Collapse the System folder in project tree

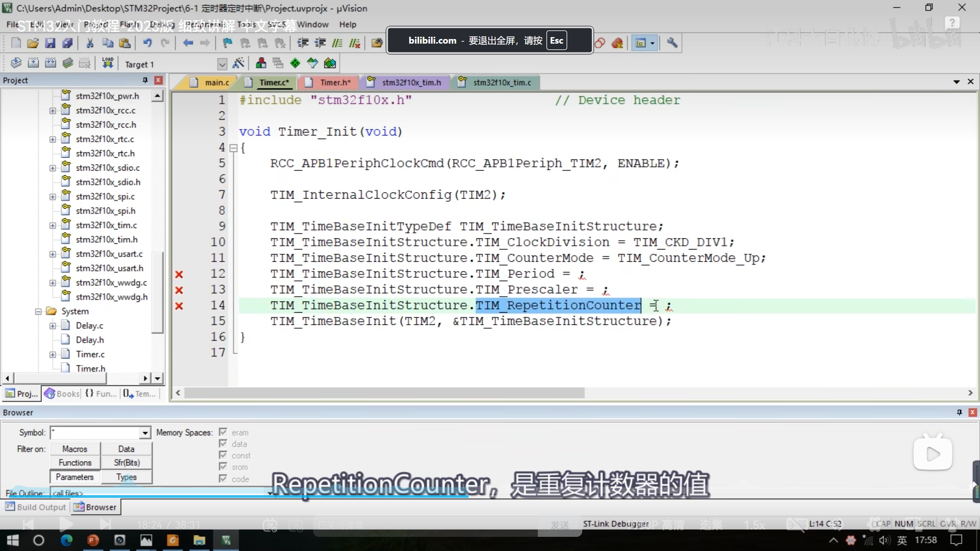pyautogui.click(x=38, y=311)
